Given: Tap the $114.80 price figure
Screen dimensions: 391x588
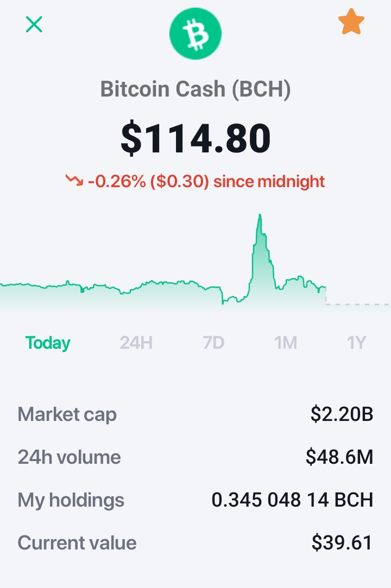Looking at the screenshot, I should click(195, 138).
